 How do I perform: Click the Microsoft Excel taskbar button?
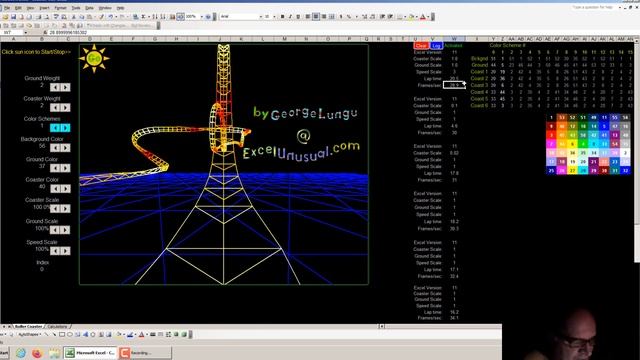click(x=91, y=353)
